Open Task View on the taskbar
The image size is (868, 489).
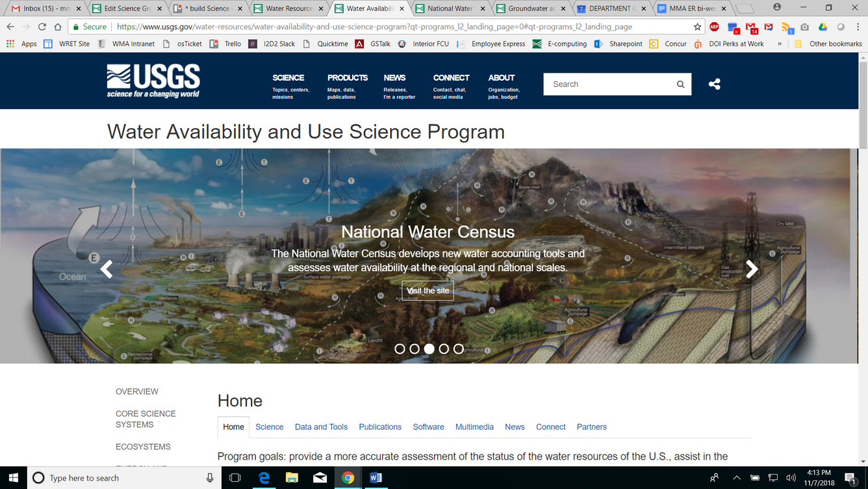pos(235,477)
